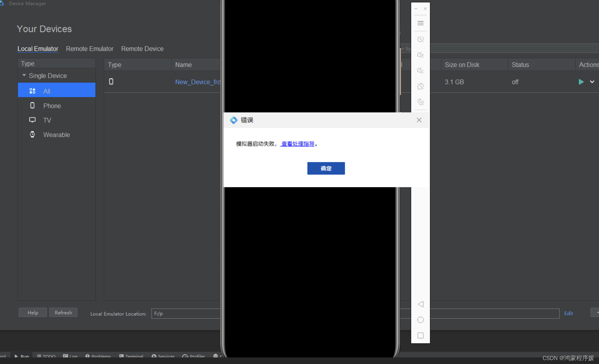
Task: Click the volume up icon on emulator panel
Action: [x=420, y=55]
